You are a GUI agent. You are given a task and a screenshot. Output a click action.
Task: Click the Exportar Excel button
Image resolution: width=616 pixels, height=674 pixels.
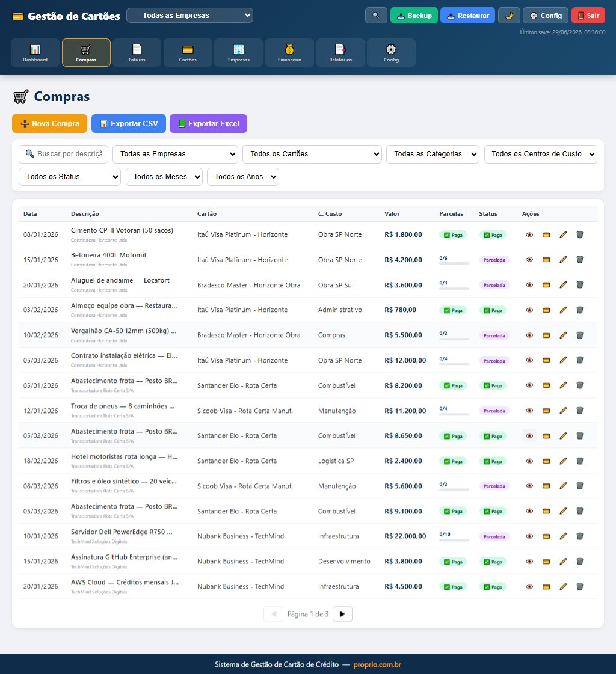[x=208, y=124]
